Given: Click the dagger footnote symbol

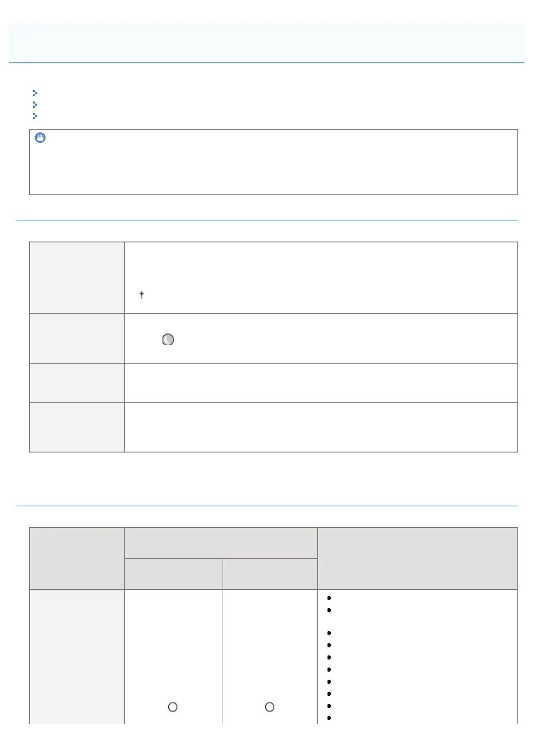Looking at the screenshot, I should point(141,295).
